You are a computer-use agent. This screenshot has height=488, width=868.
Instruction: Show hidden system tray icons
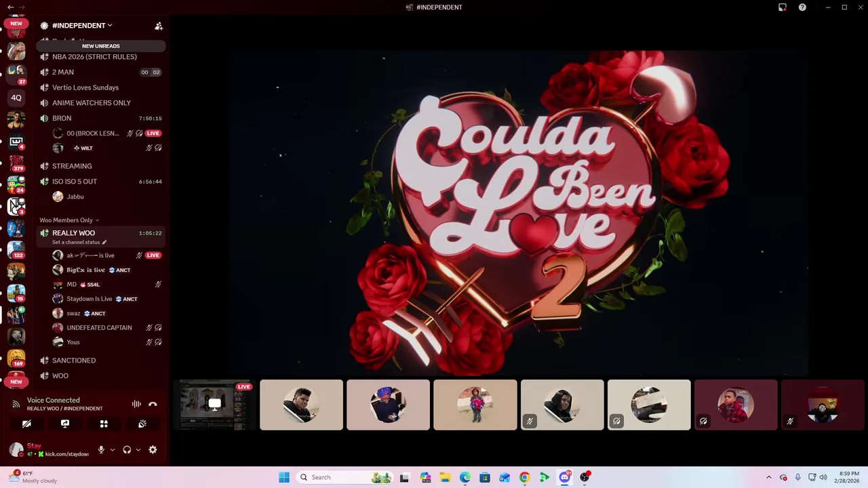tap(768, 477)
